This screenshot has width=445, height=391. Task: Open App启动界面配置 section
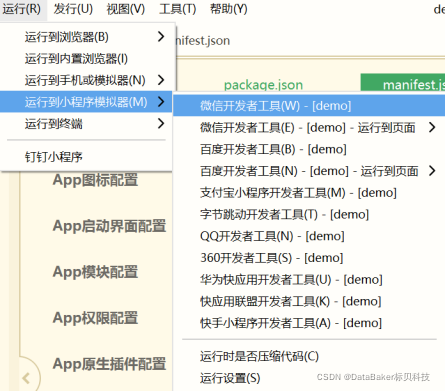click(x=109, y=226)
